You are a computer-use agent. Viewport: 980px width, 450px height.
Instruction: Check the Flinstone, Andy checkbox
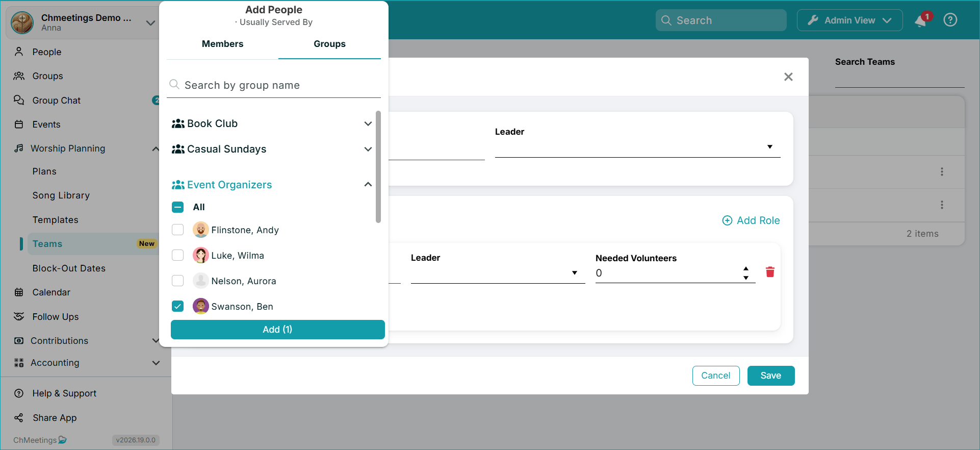pos(177,230)
